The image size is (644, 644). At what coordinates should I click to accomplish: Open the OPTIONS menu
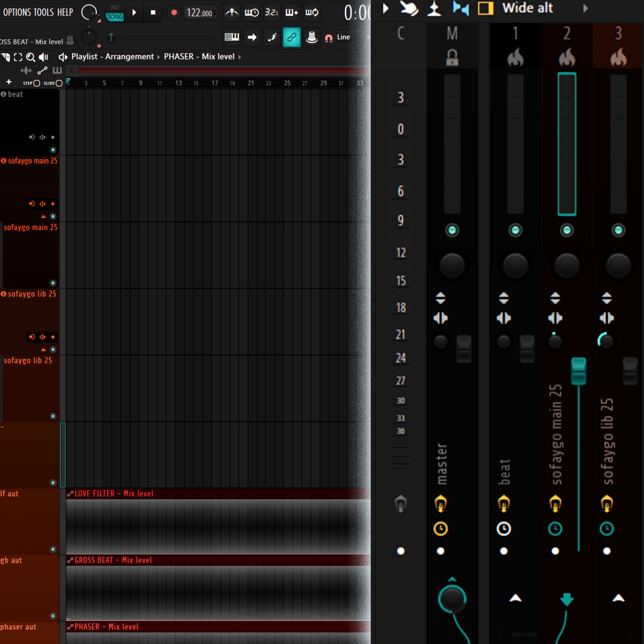[x=16, y=12]
